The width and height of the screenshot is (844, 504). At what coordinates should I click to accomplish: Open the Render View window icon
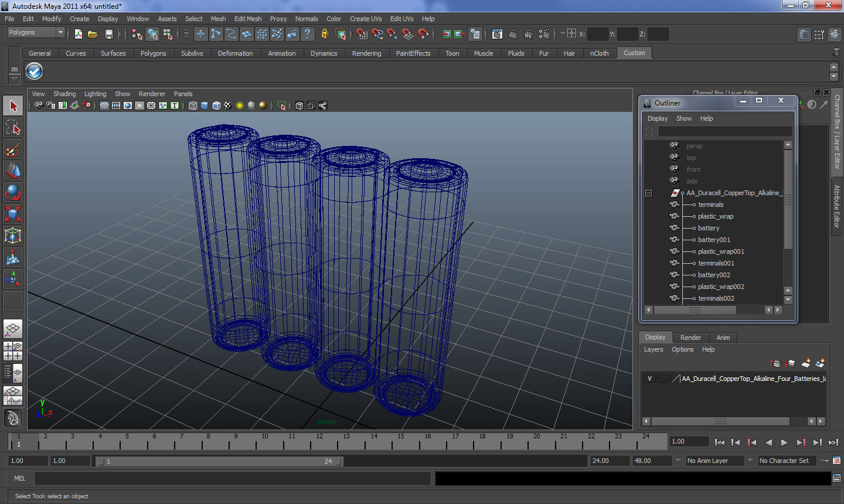click(x=497, y=34)
